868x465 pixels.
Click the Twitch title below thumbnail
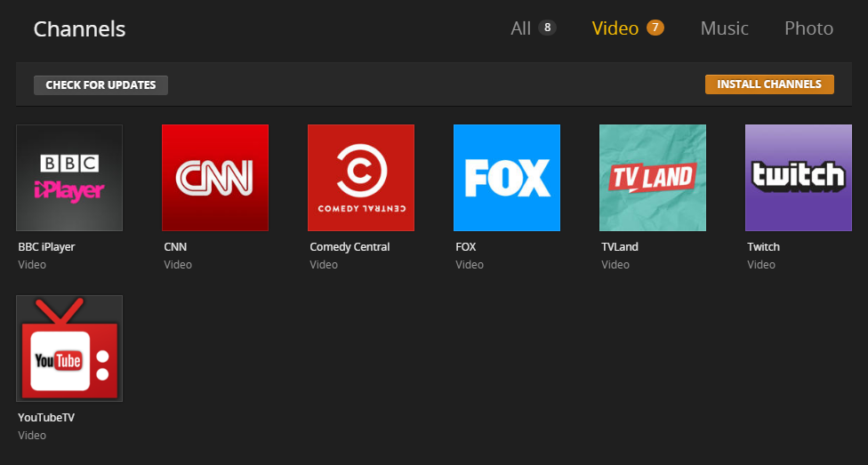click(x=763, y=247)
